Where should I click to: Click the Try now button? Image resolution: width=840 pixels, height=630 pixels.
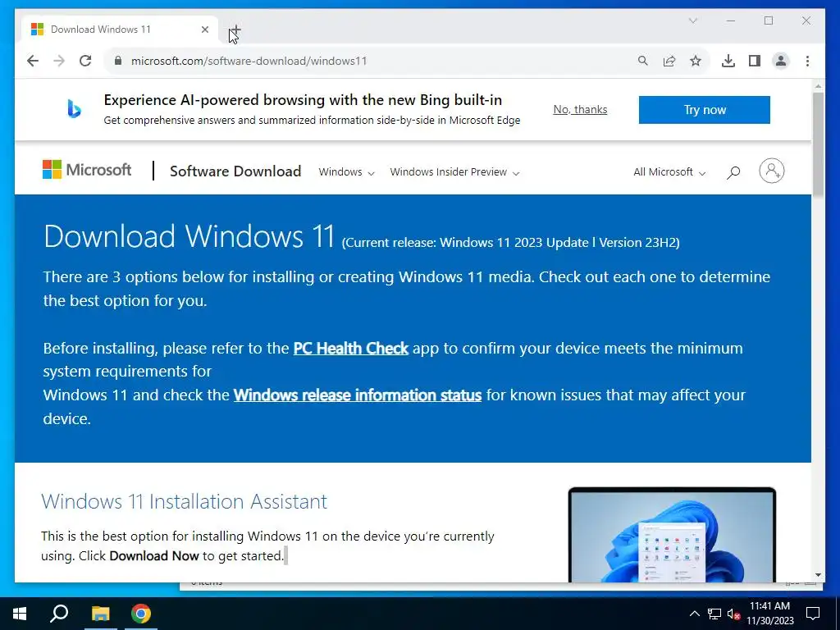tap(704, 110)
